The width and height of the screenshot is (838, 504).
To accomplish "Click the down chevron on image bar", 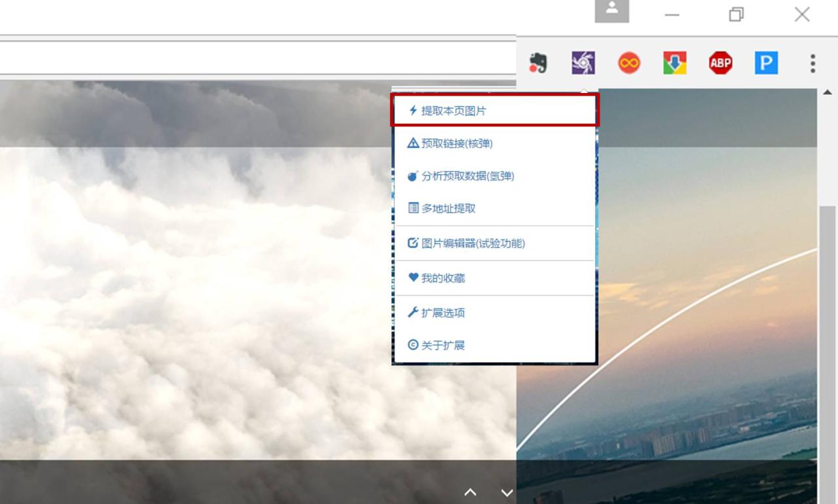I will tap(507, 492).
